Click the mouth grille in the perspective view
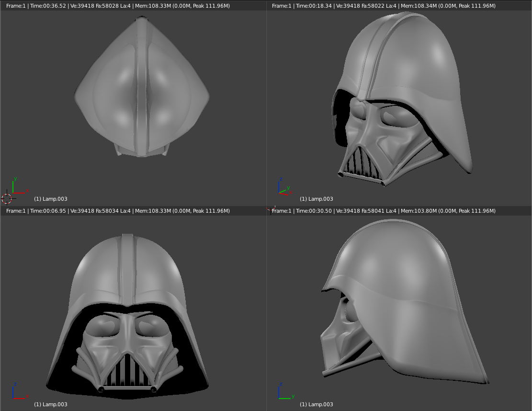 (x=362, y=162)
